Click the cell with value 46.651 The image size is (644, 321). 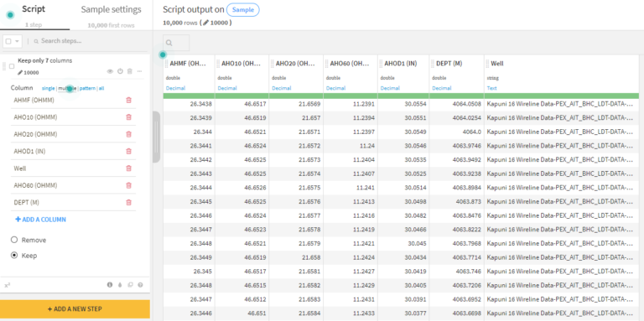click(x=241, y=313)
